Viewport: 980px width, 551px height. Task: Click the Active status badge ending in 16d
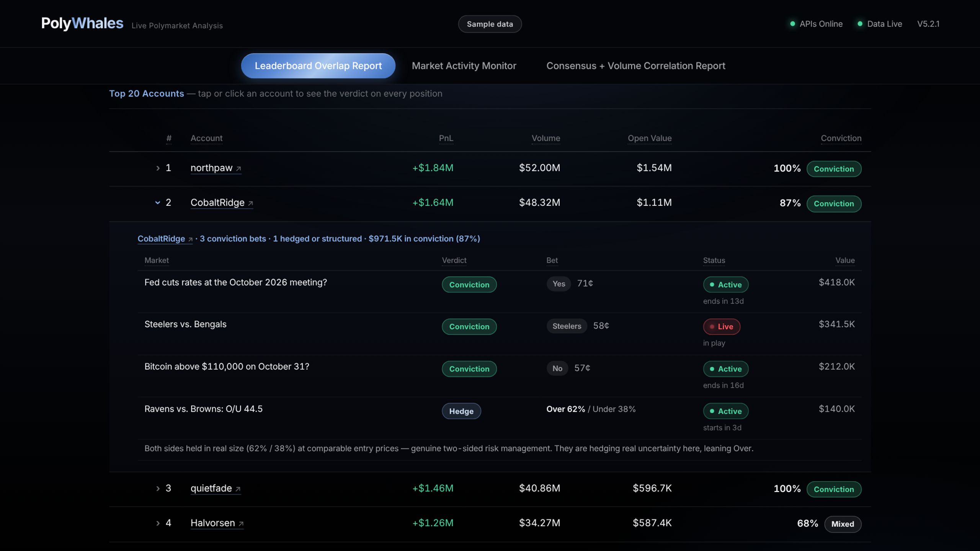click(726, 369)
